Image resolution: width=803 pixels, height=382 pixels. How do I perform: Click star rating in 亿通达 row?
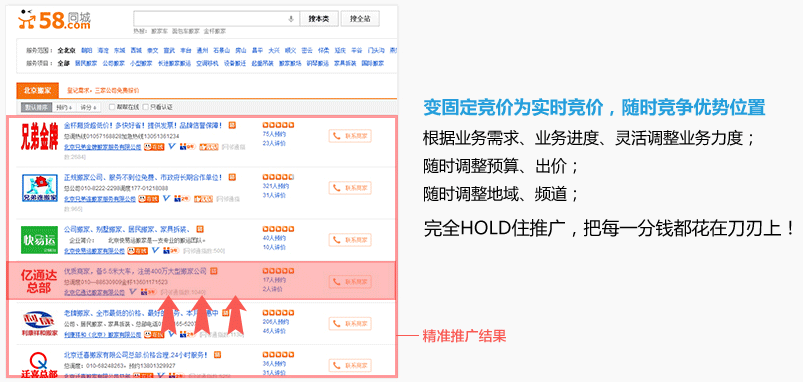pyautogui.click(x=278, y=270)
